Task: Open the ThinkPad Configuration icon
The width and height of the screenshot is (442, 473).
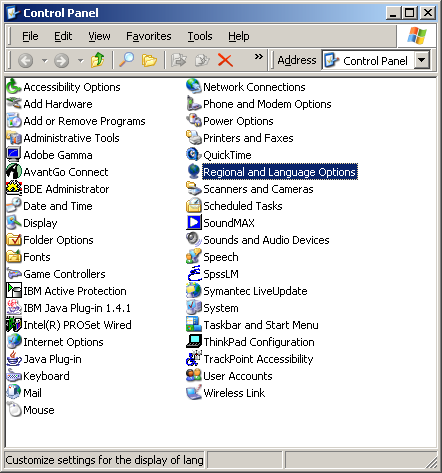Action: tap(194, 342)
